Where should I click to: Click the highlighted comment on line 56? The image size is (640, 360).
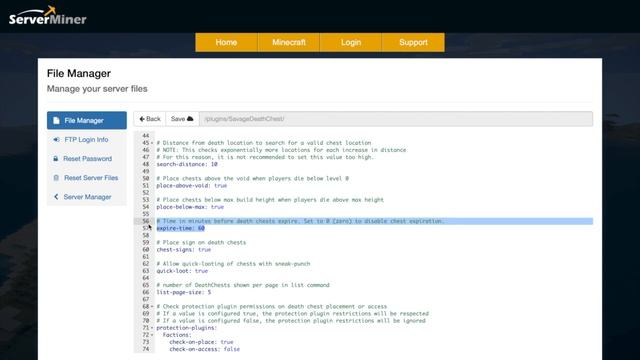(300, 221)
